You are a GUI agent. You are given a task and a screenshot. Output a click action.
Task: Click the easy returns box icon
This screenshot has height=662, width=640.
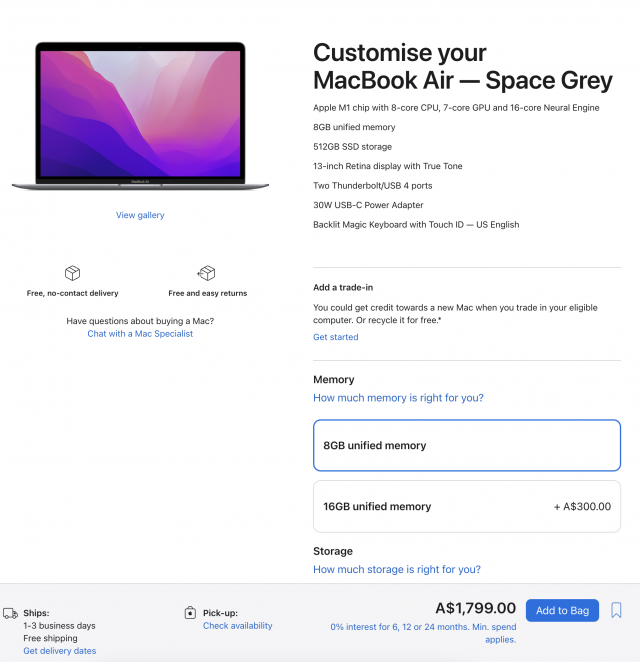pos(206,273)
